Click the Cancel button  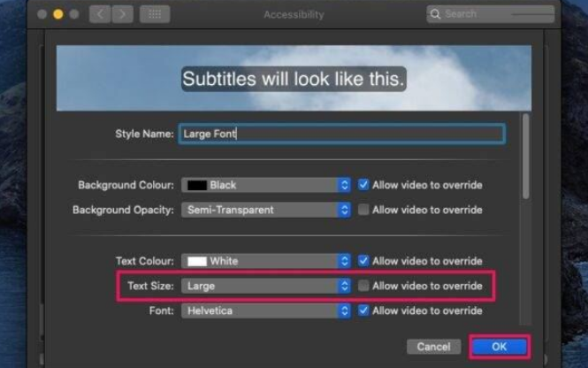click(x=434, y=347)
